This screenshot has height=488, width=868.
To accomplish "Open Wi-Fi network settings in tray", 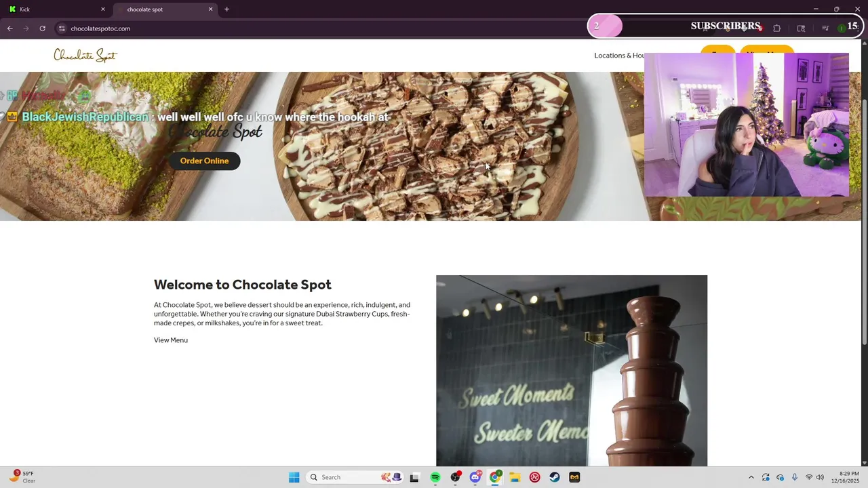I will click(x=809, y=477).
